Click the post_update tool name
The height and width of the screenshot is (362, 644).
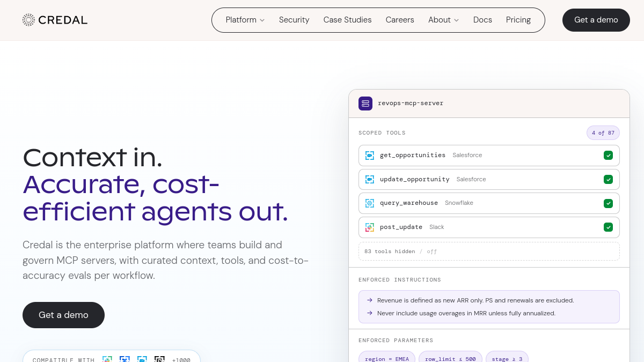[401, 227]
